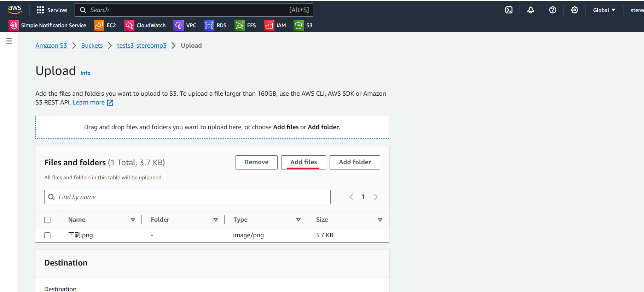Open the RDS shortcut label

pos(222,25)
